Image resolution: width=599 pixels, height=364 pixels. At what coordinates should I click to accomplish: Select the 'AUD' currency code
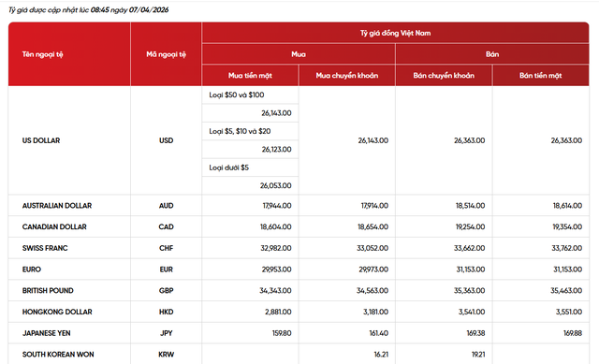[x=167, y=206]
